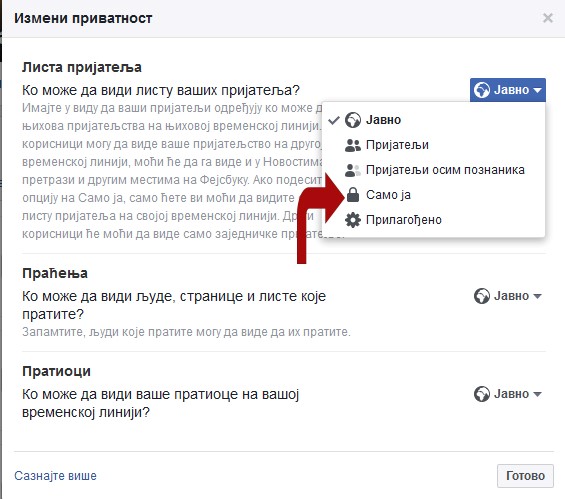
Task: Open the Сазнајте више link
Action: click(x=55, y=476)
